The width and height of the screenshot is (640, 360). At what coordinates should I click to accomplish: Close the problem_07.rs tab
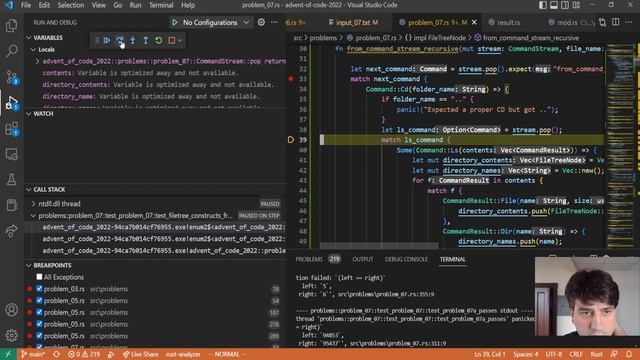pyautogui.click(x=474, y=22)
